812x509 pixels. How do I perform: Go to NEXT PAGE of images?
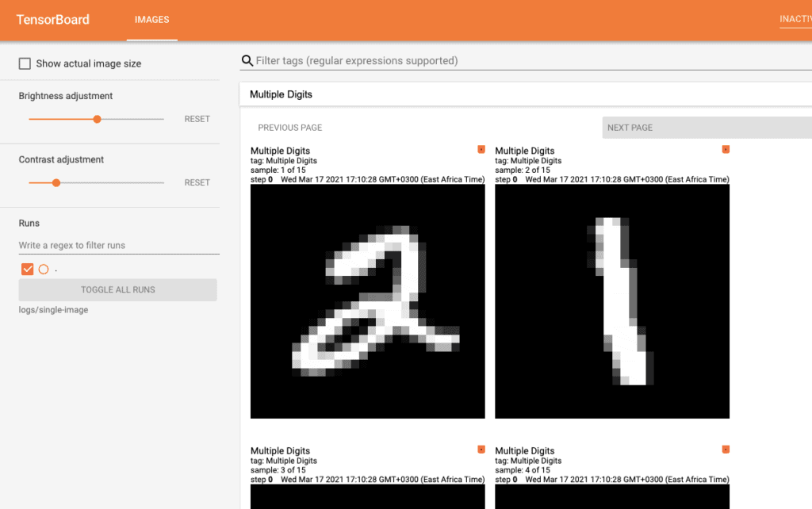coord(707,128)
